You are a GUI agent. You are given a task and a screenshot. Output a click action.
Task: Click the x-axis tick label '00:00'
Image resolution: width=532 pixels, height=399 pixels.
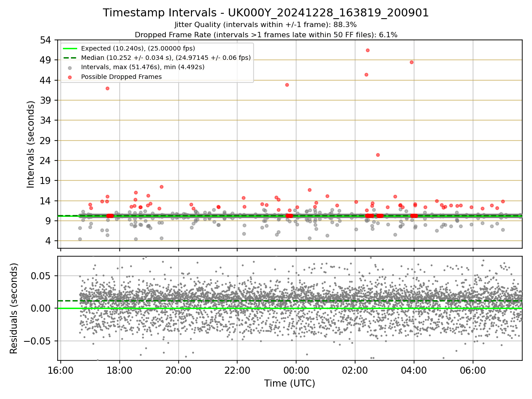click(x=296, y=370)
